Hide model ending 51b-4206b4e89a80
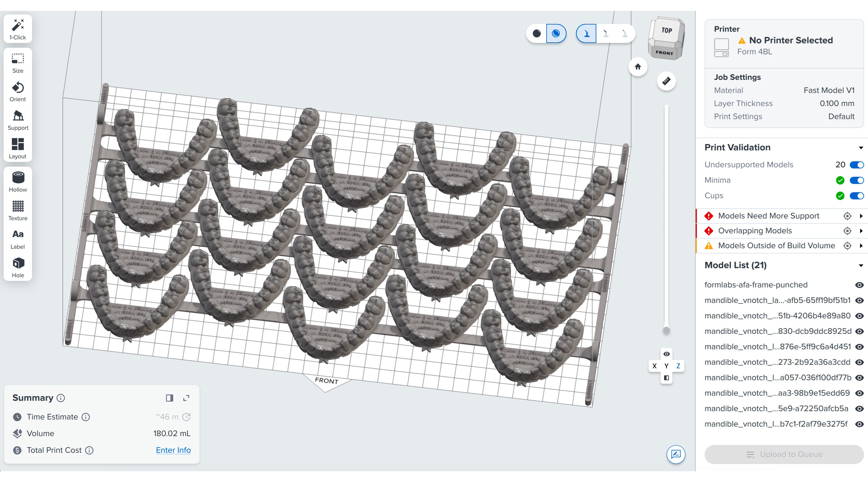 (859, 316)
